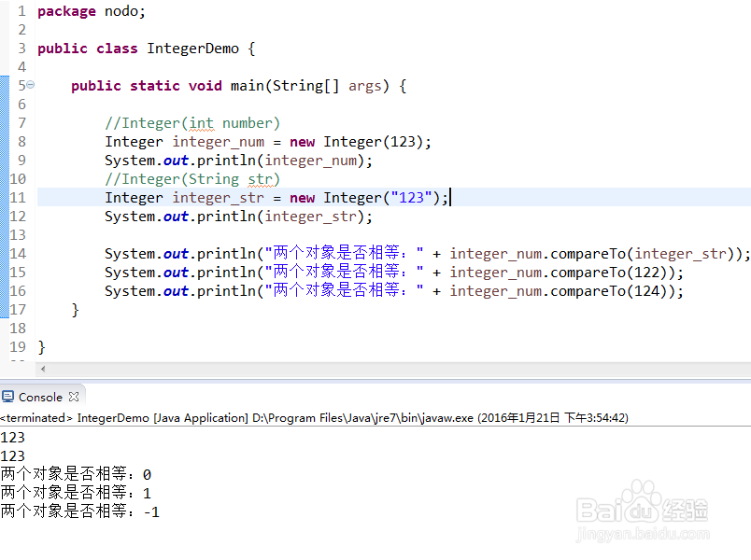Click variable 'integer_str' on line 11
Image resolution: width=751 pixels, height=560 pixels.
[219, 198]
